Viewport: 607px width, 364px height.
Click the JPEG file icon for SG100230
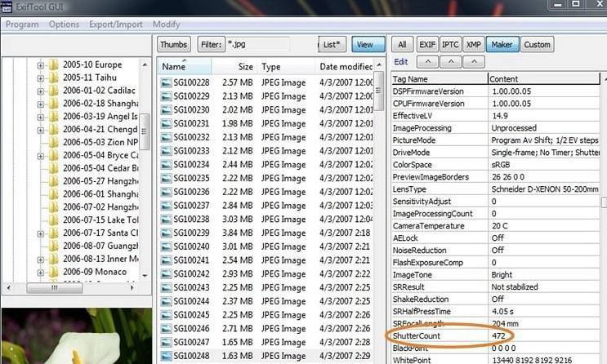(x=166, y=110)
